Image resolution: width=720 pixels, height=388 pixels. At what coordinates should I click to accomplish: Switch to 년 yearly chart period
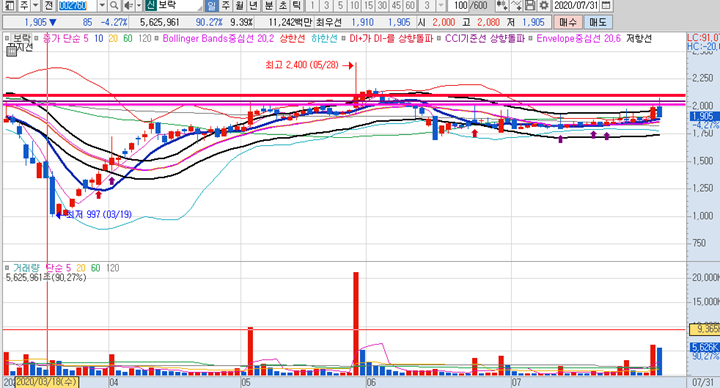tap(253, 6)
